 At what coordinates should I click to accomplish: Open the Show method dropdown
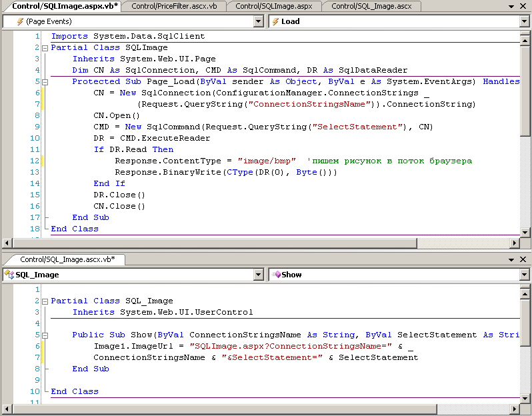524,275
